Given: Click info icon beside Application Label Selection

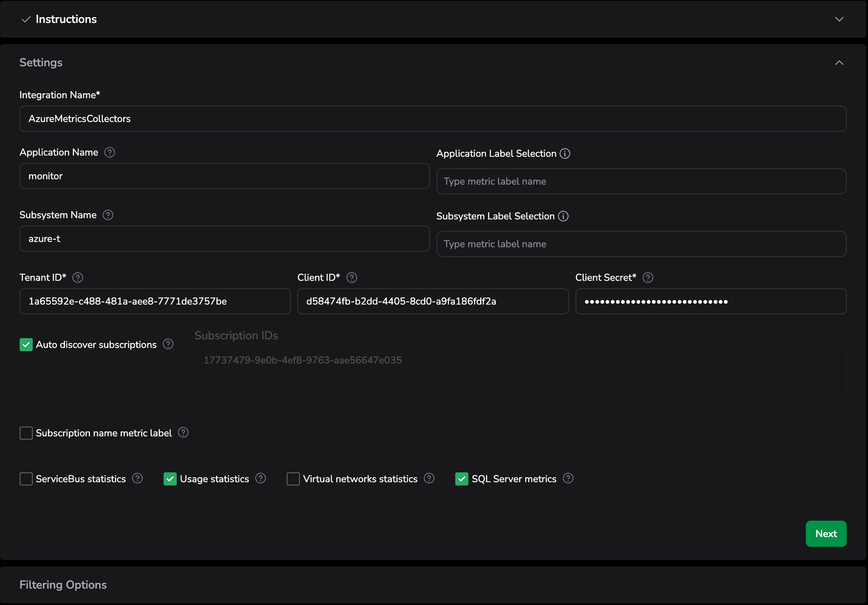Looking at the screenshot, I should pos(565,154).
